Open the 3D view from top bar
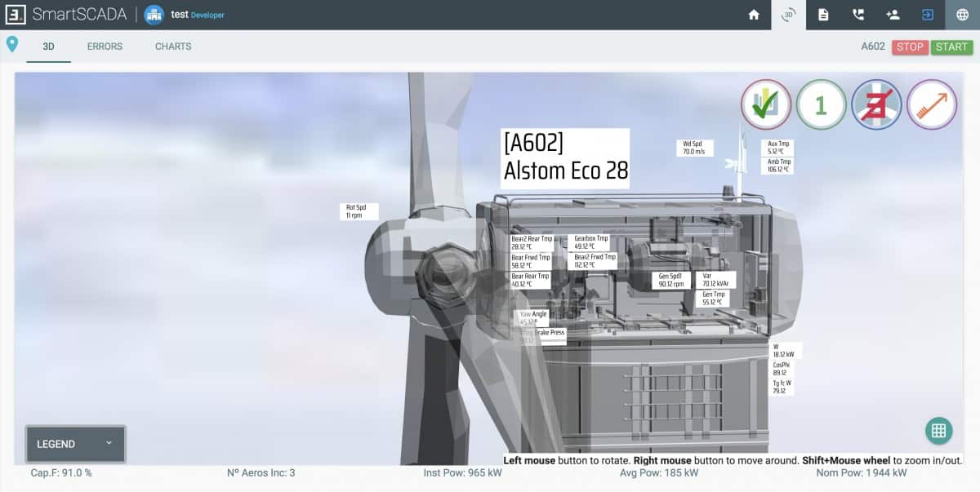980x492 pixels. [788, 15]
